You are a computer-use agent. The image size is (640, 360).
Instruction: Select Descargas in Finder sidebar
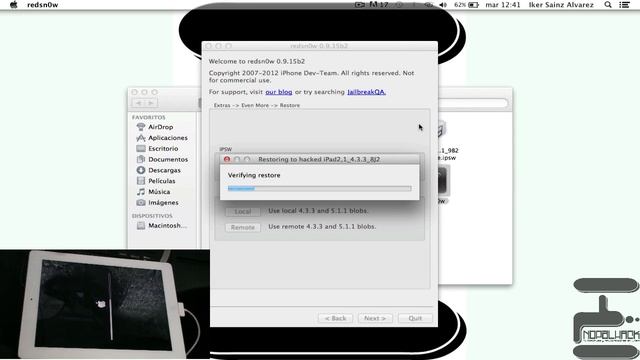click(x=158, y=170)
